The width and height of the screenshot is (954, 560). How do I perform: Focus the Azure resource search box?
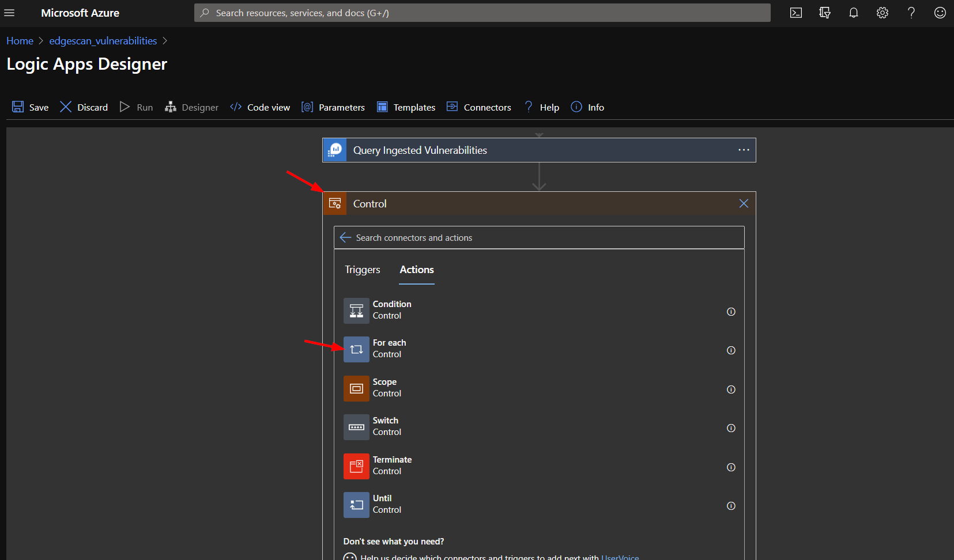click(x=482, y=13)
